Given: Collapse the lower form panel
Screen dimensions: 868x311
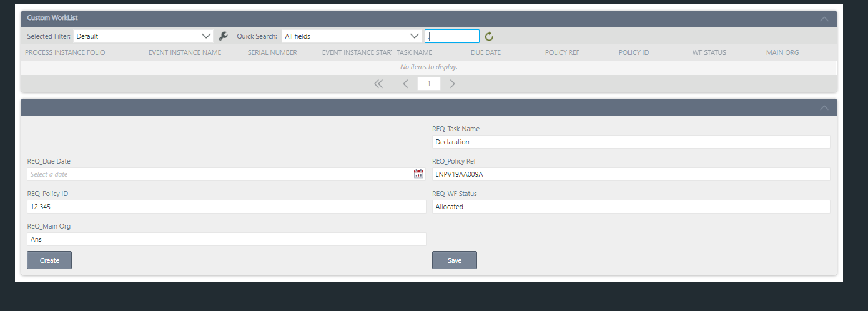Looking at the screenshot, I should 824,107.
